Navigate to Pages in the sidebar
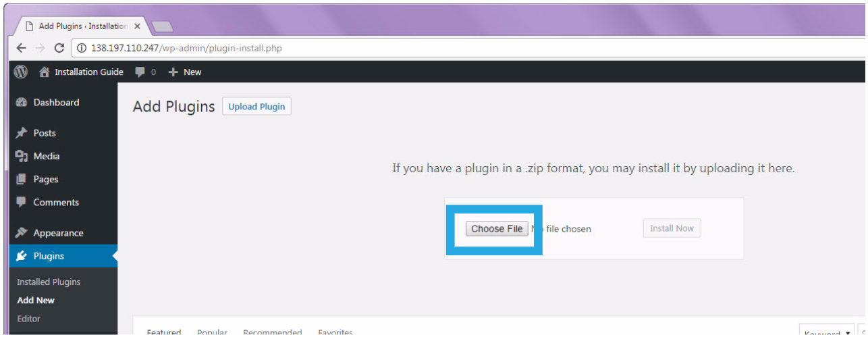 [46, 179]
